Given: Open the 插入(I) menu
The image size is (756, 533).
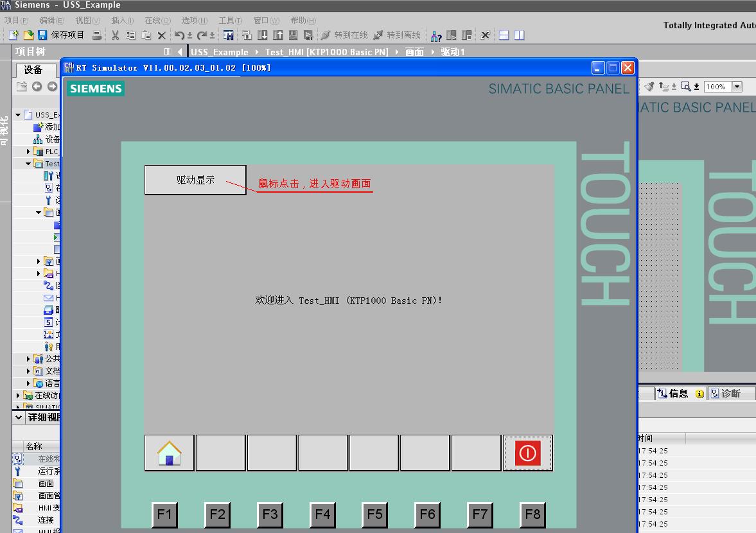Looking at the screenshot, I should 123,21.
